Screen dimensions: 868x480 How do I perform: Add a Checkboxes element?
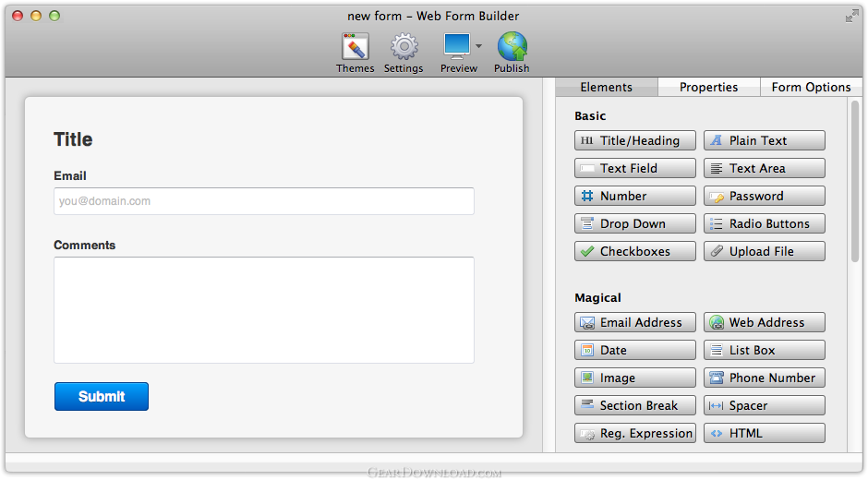click(x=635, y=251)
